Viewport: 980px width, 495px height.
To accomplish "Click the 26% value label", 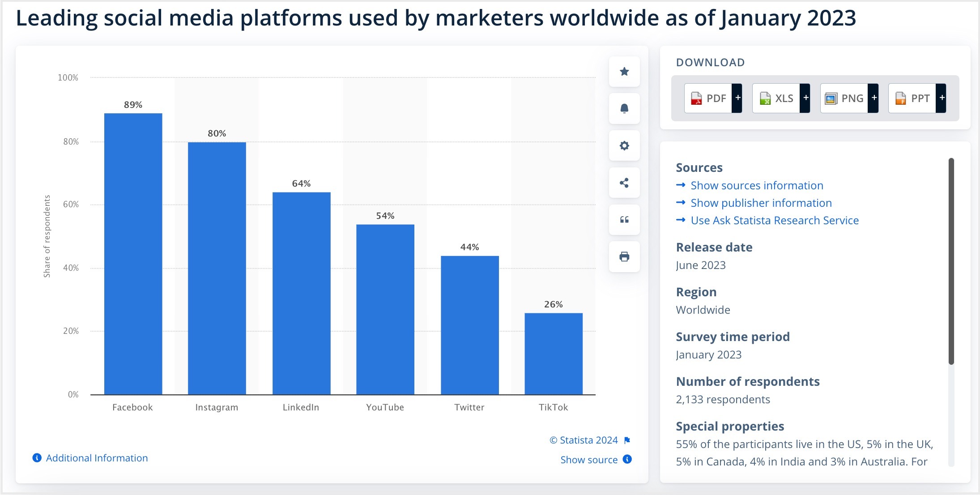I will pyautogui.click(x=553, y=304).
